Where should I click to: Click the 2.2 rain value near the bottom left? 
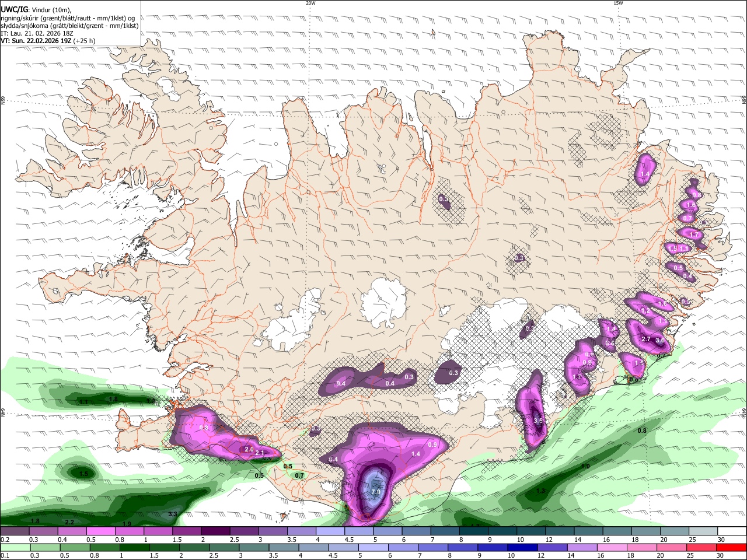[69, 521]
